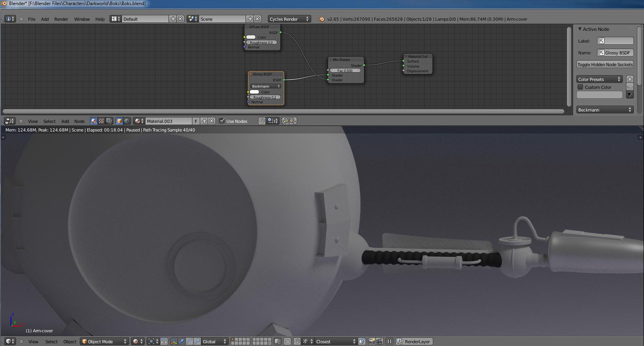Open the Object Mode dropdown
Image resolution: width=644 pixels, height=346 pixels.
[104, 341]
